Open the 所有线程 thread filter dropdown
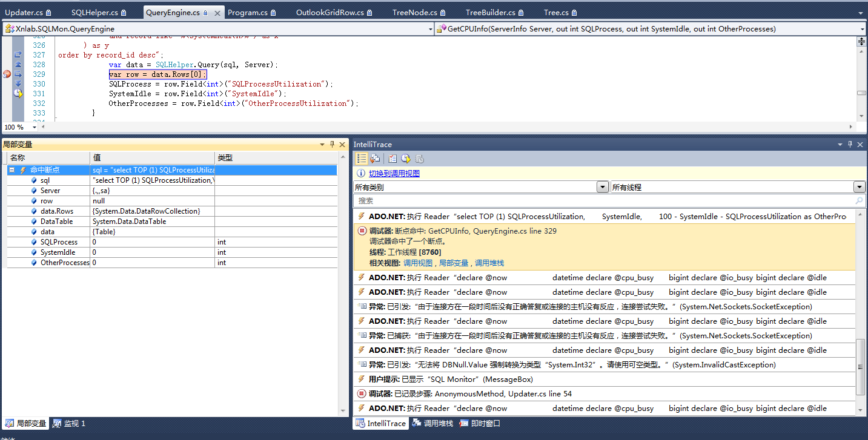Screen dimensions: 868x440 pyautogui.click(x=859, y=188)
